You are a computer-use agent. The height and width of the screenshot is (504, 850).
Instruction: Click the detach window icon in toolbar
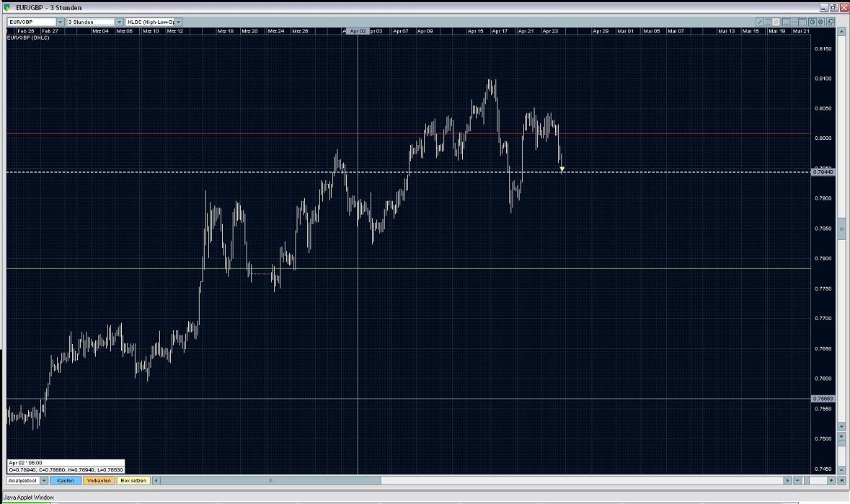[831, 22]
